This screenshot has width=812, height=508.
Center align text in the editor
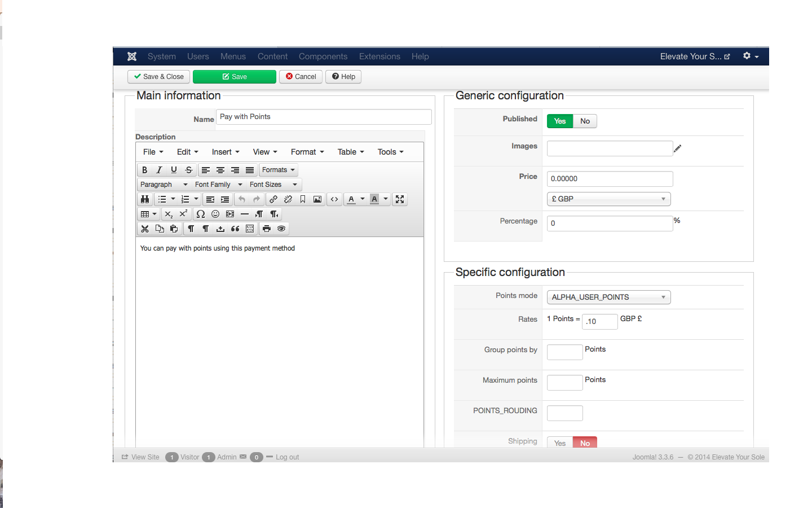pyautogui.click(x=220, y=170)
